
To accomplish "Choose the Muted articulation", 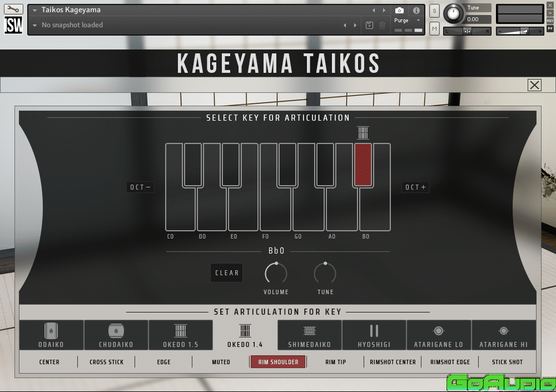I will click(221, 362).
